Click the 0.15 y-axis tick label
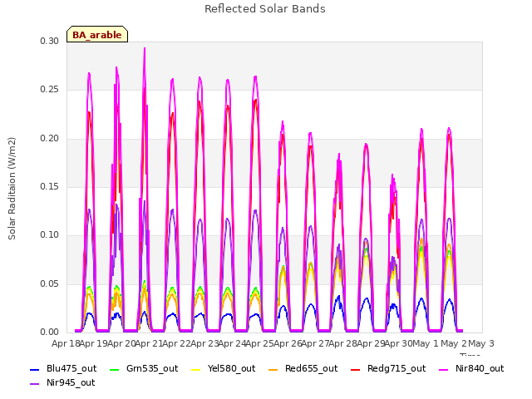532x399 pixels. (x=50, y=186)
